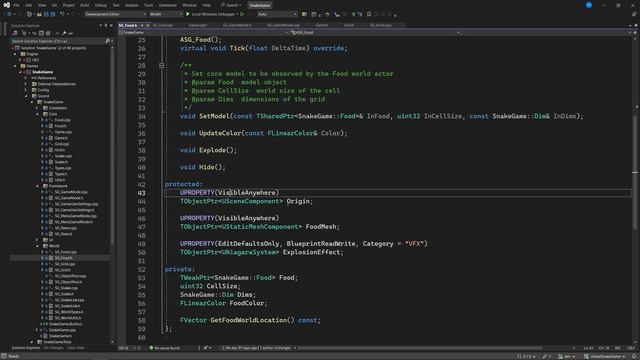The image size is (640, 360).
Task: Click the SetModel function name on line 34
Action: pos(215,116)
